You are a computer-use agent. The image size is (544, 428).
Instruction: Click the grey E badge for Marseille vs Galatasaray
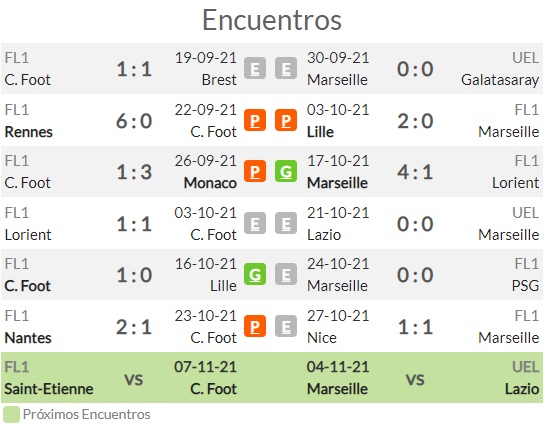(286, 68)
